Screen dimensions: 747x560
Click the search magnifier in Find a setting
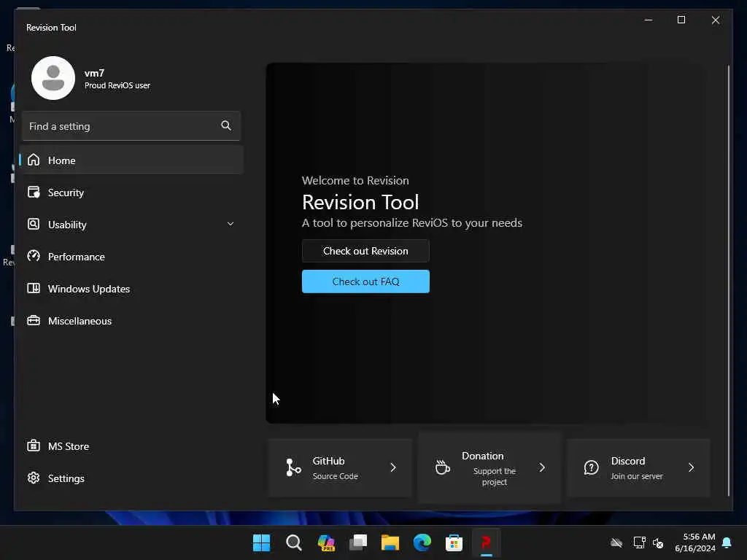[226, 125]
